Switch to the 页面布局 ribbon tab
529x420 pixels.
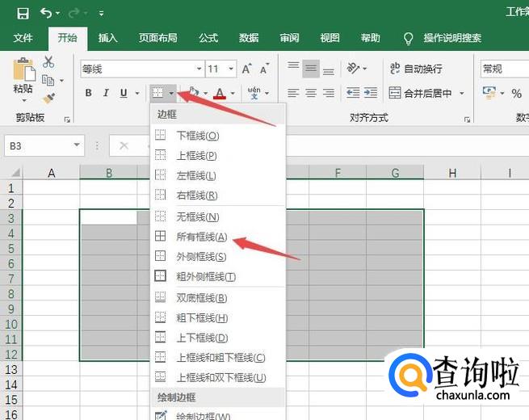157,38
